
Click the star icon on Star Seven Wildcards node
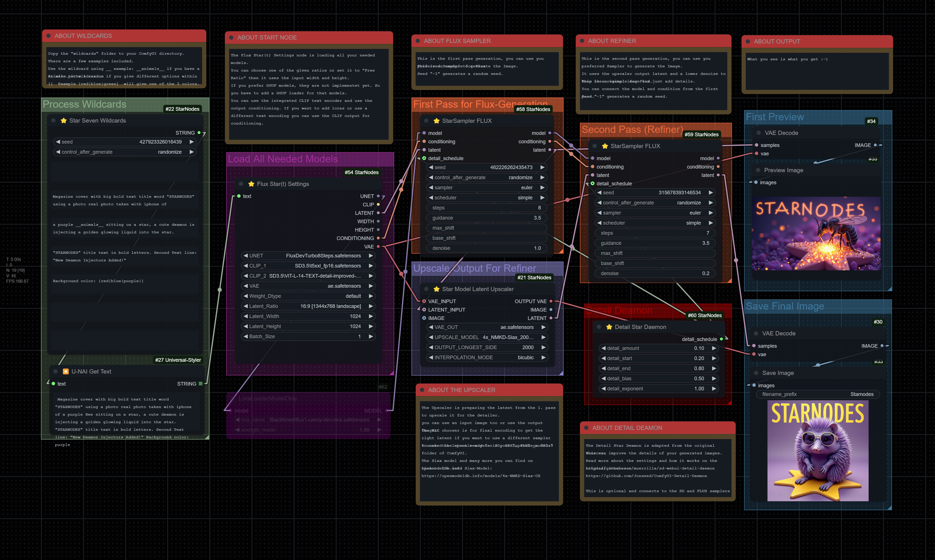click(x=63, y=121)
